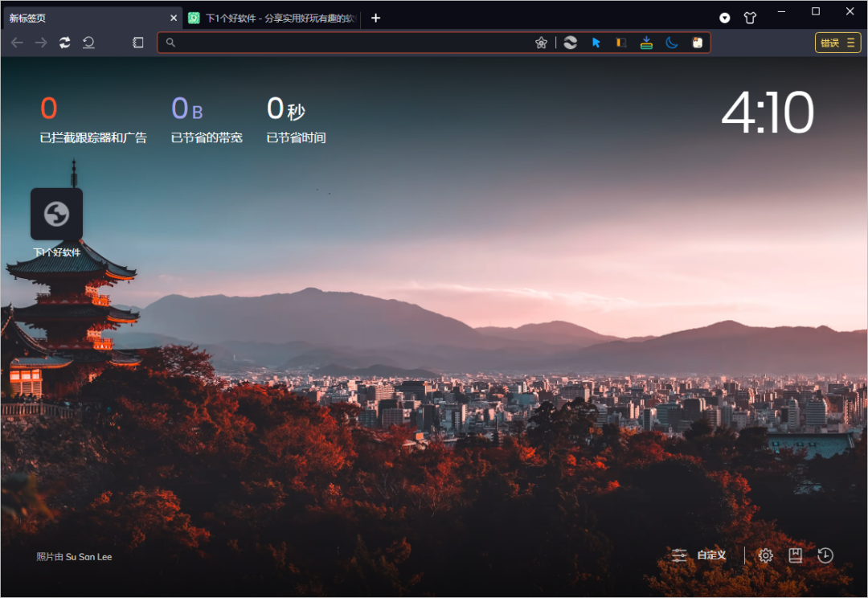Open history clock icon at bottom right
The image size is (868, 598).
825,555
